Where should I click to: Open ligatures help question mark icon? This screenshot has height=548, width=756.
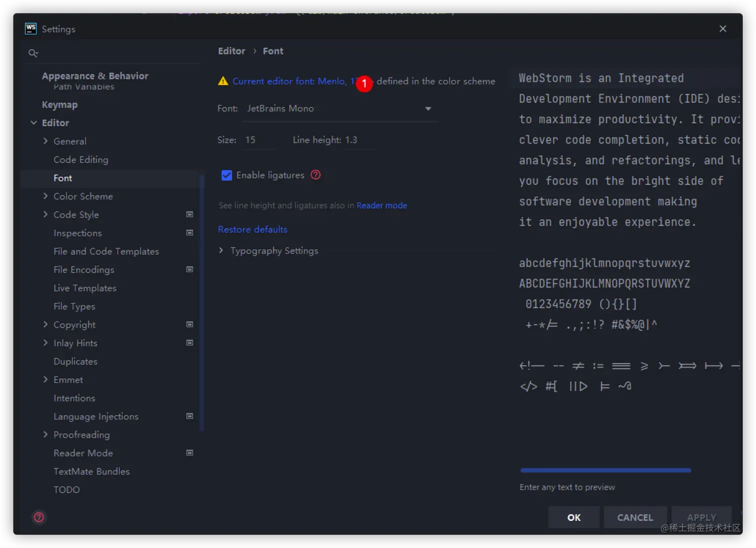[x=315, y=175]
